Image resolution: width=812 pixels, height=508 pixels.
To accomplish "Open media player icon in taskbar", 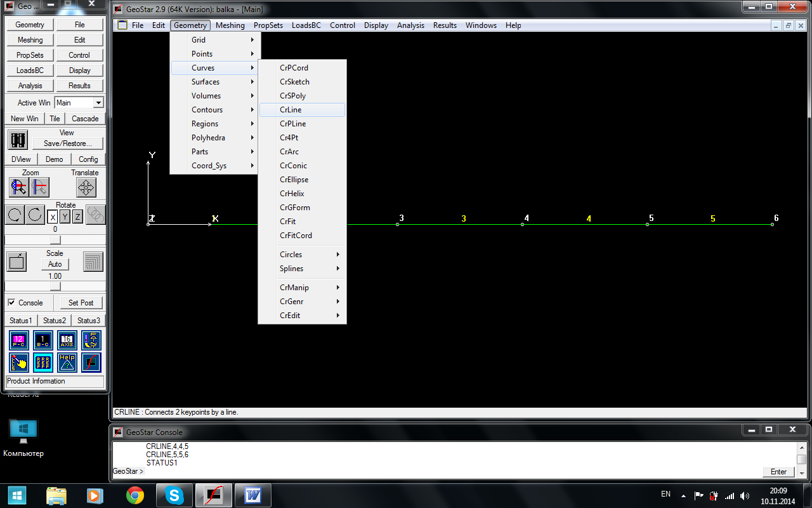I will [95, 495].
